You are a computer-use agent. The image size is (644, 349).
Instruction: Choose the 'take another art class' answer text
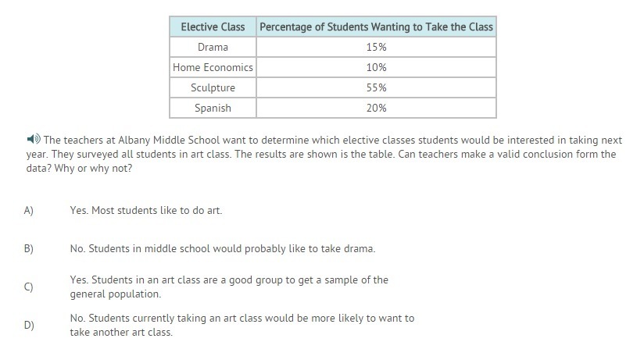click(241, 325)
